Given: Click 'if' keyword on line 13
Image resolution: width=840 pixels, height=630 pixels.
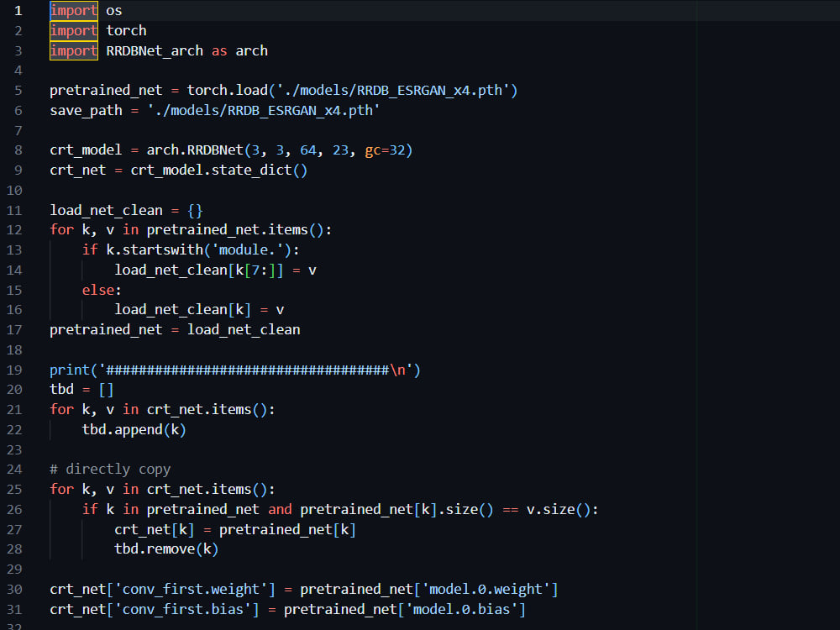Looking at the screenshot, I should click(90, 249).
